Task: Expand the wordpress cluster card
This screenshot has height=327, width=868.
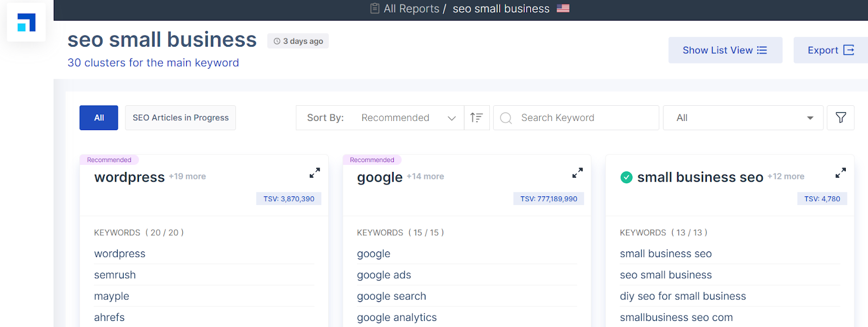Action: point(315,173)
